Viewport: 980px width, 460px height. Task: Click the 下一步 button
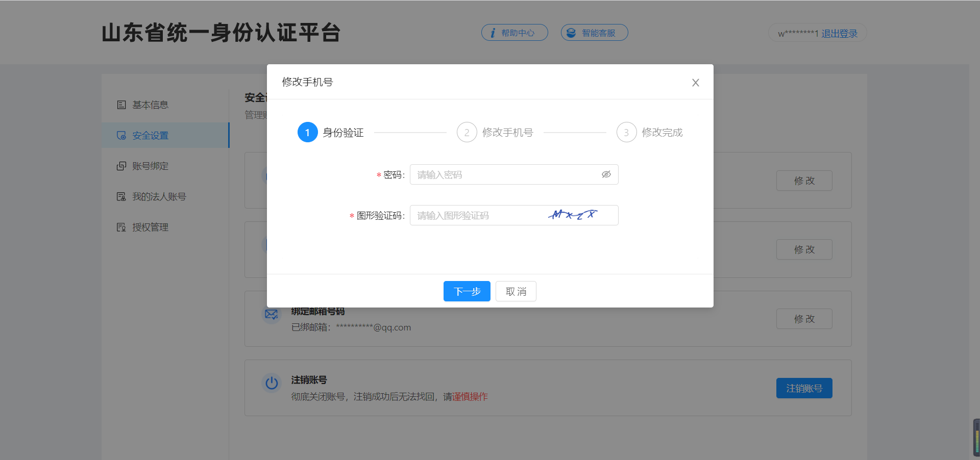point(467,291)
